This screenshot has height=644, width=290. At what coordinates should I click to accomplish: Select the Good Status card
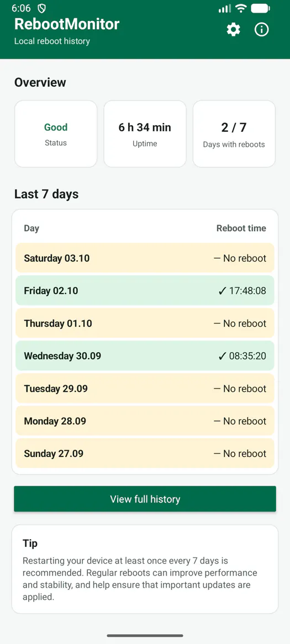[56, 134]
